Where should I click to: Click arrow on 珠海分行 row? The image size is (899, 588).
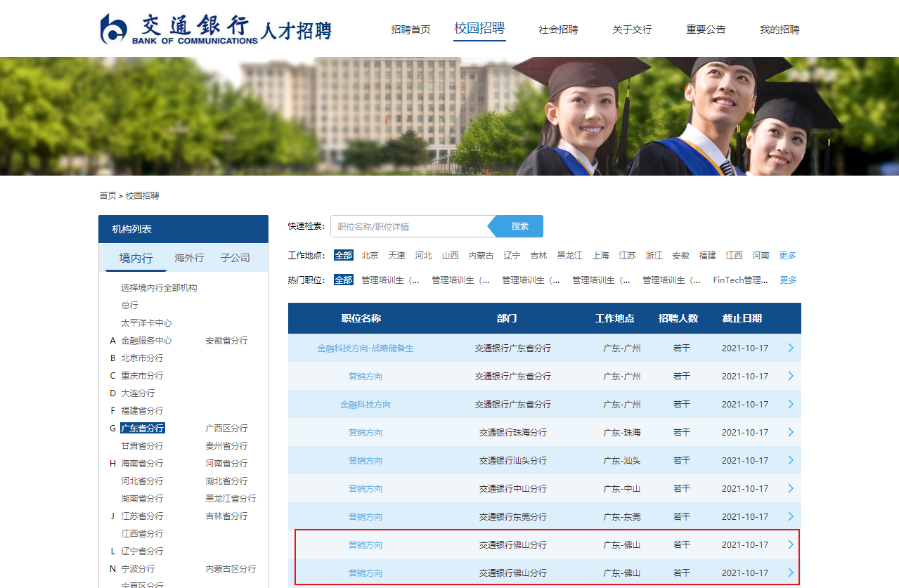tap(791, 432)
